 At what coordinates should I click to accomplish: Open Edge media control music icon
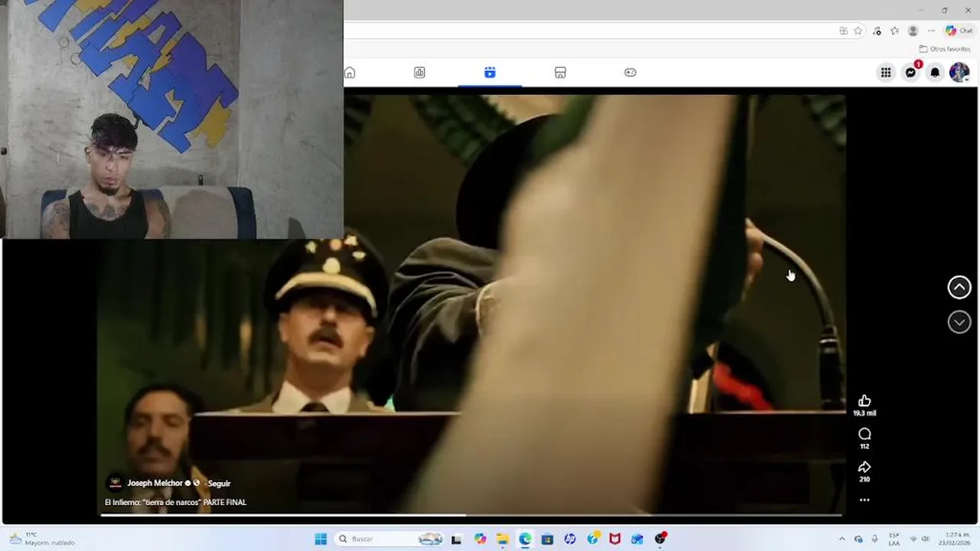coord(877,31)
